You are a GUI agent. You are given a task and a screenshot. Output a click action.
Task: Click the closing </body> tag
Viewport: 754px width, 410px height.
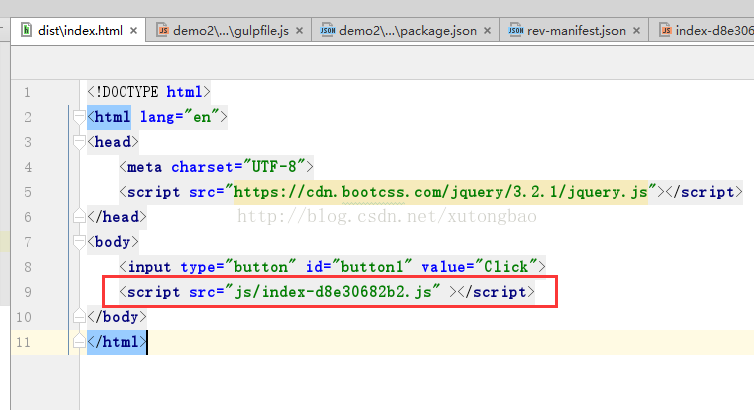pyautogui.click(x=116, y=317)
